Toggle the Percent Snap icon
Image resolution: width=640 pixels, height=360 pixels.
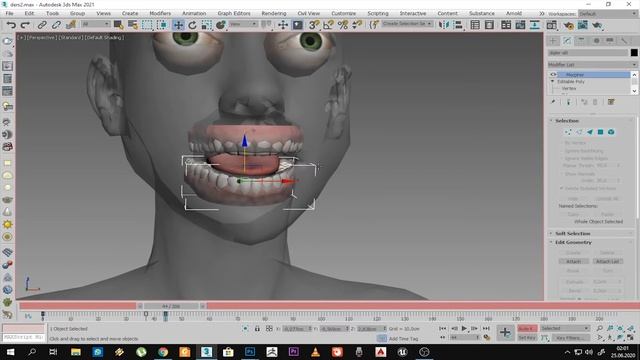pyautogui.click(x=343, y=25)
